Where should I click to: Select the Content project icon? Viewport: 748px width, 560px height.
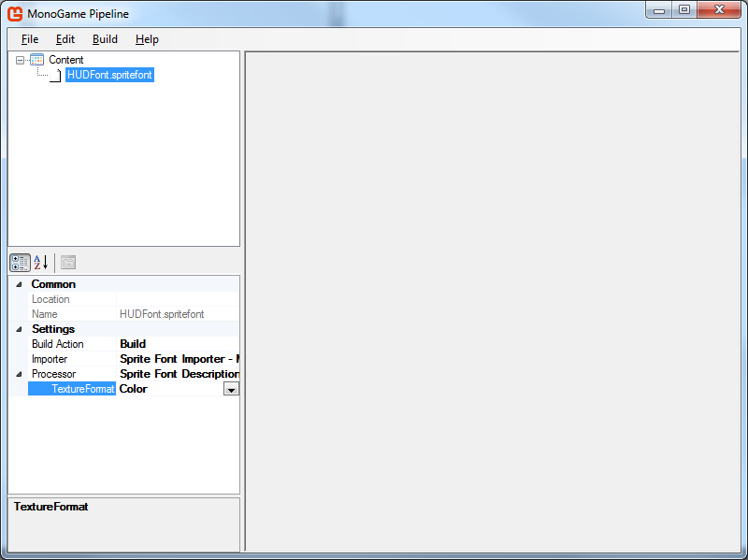tap(36, 60)
